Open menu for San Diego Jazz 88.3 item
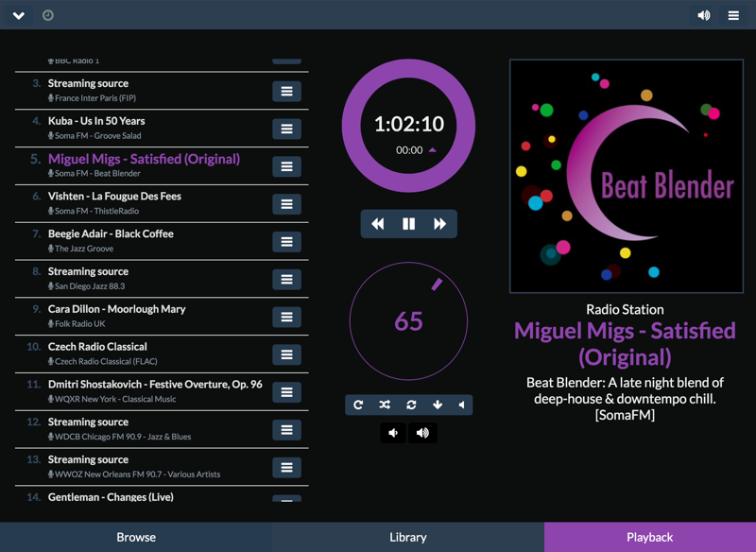Screen dimensions: 756x552 287,279
